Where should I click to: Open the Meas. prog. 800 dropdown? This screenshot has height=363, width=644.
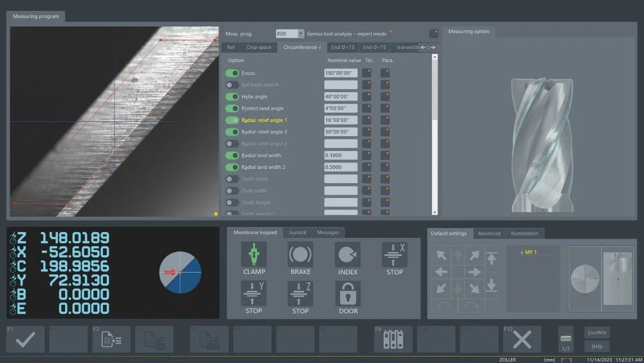point(301,34)
